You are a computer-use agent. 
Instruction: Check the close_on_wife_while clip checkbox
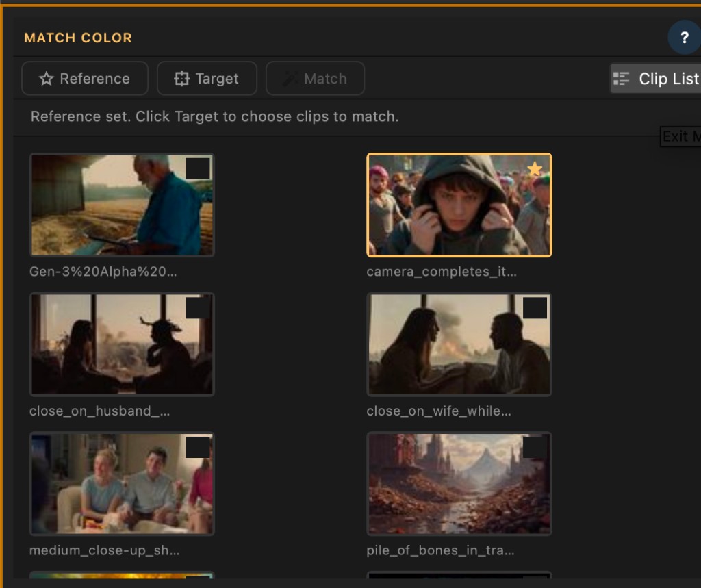(535, 308)
